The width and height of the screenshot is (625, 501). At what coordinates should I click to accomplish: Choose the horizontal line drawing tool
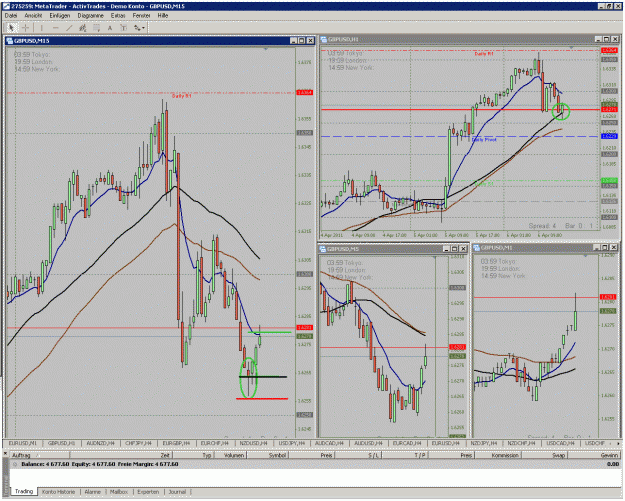55,28
